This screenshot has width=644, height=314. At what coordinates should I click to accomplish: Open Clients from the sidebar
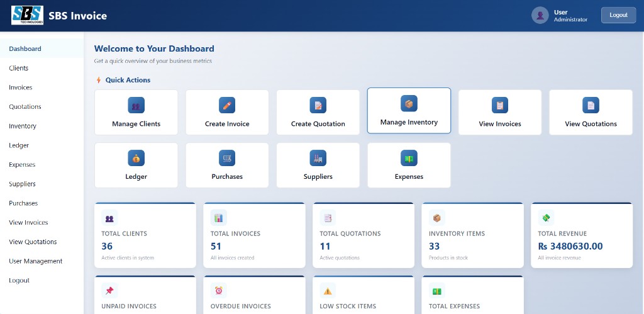(x=42, y=68)
